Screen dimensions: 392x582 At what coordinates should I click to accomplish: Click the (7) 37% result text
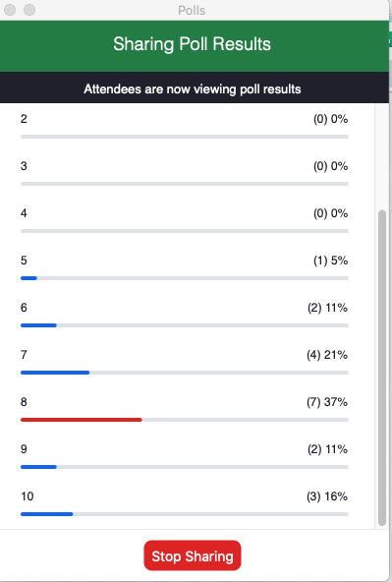(327, 402)
